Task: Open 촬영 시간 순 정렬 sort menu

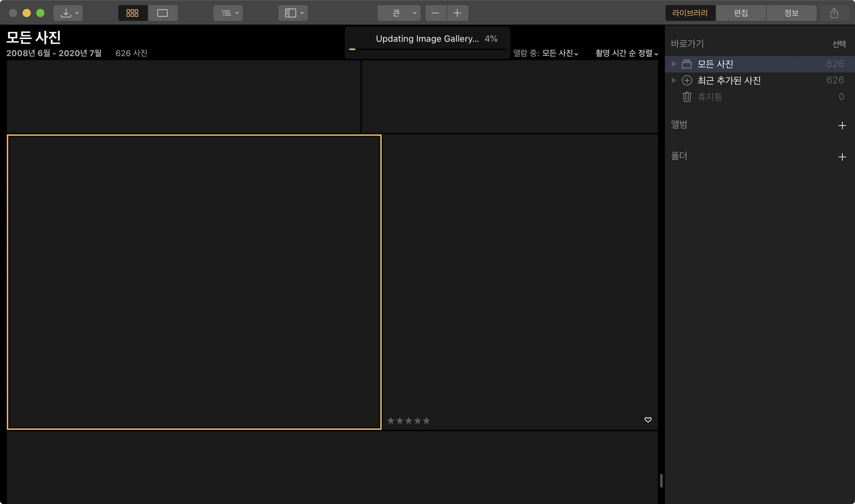Action: coord(626,53)
